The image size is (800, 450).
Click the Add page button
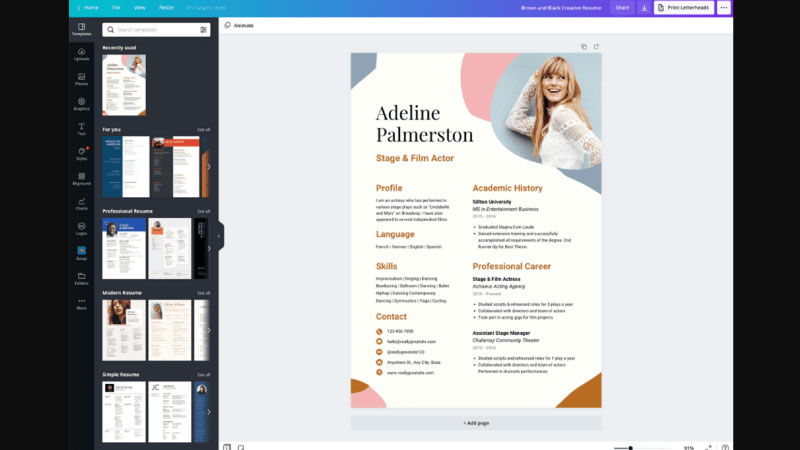click(x=476, y=423)
